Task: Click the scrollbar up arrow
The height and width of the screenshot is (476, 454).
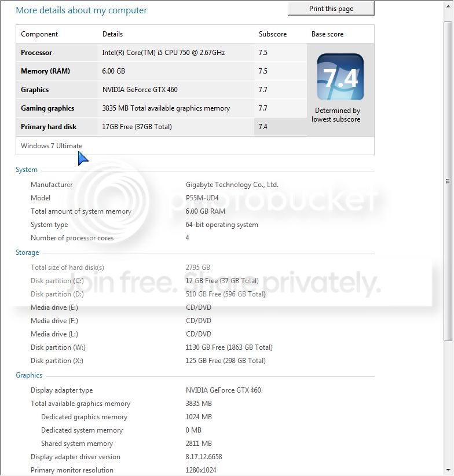Action: pos(448,6)
